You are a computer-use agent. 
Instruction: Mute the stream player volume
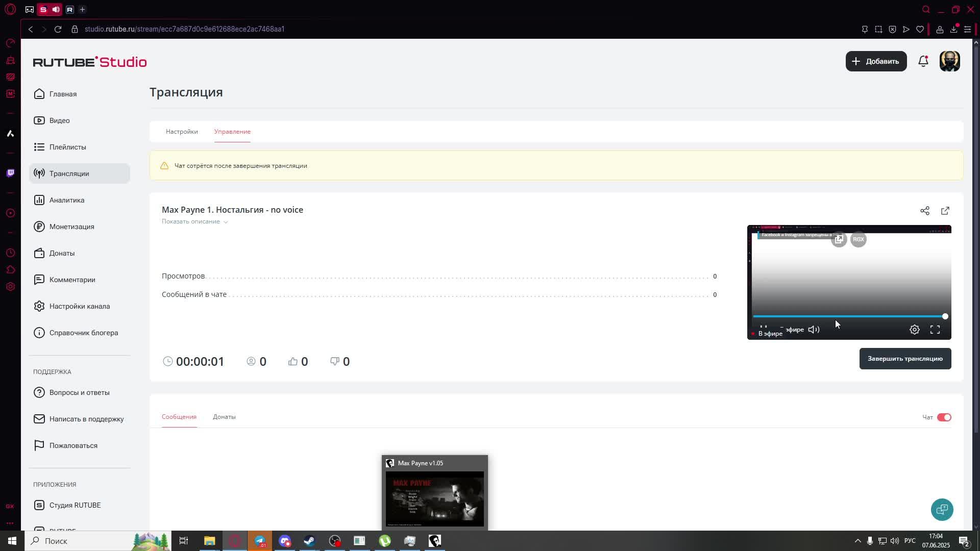tap(814, 330)
